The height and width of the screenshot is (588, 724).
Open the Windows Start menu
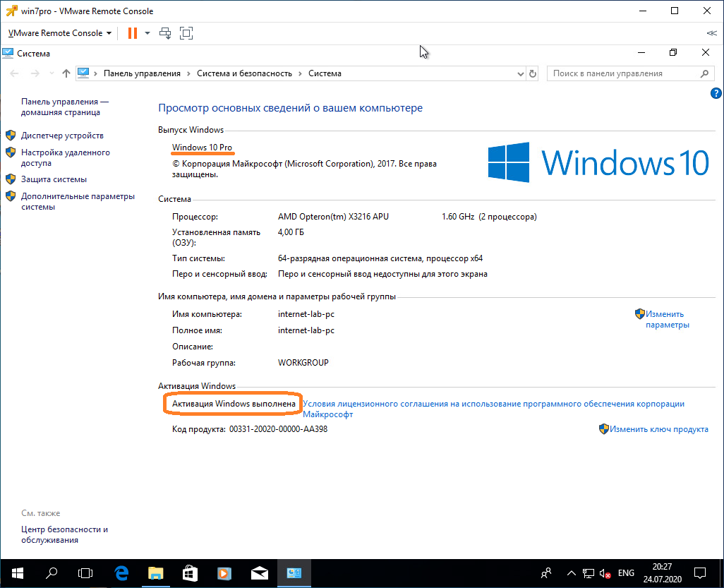point(18,573)
